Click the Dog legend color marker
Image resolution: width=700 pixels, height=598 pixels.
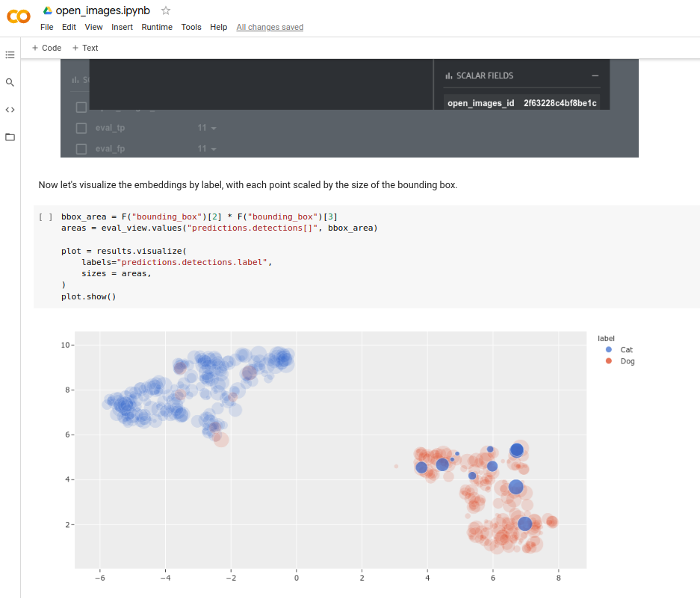pos(609,361)
